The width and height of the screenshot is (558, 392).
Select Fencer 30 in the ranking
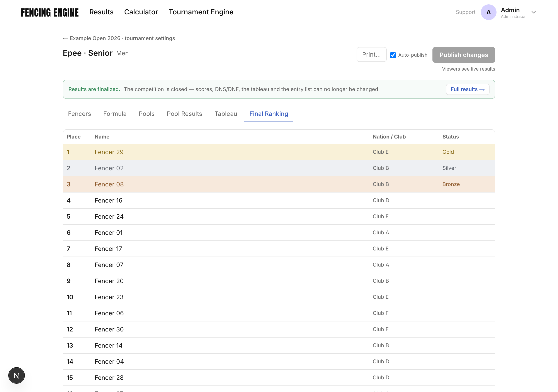click(x=109, y=329)
